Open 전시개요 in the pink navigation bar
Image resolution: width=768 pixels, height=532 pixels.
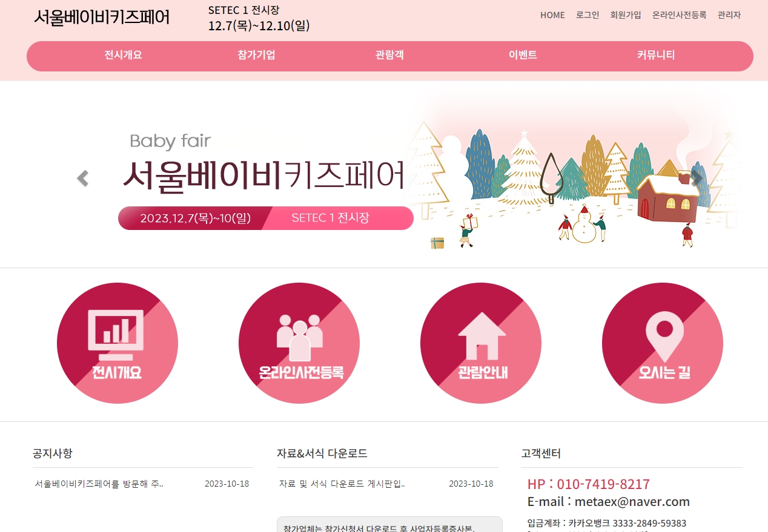pyautogui.click(x=123, y=55)
